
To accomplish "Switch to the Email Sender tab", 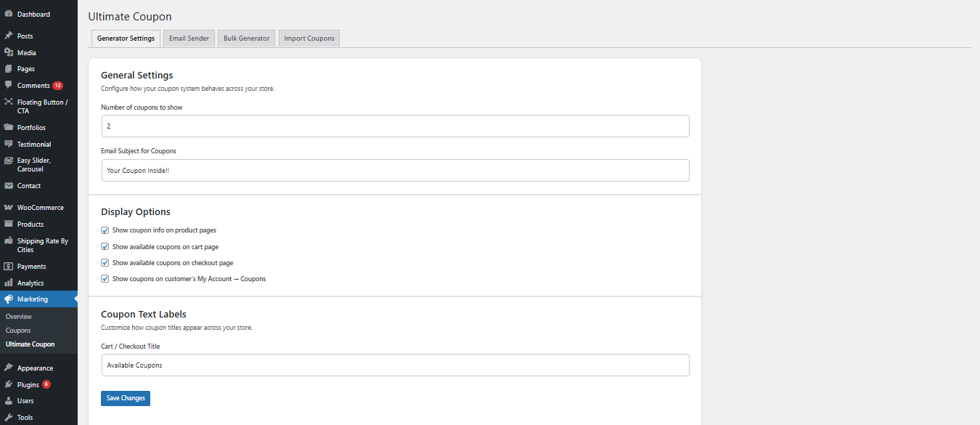I will [x=189, y=39].
